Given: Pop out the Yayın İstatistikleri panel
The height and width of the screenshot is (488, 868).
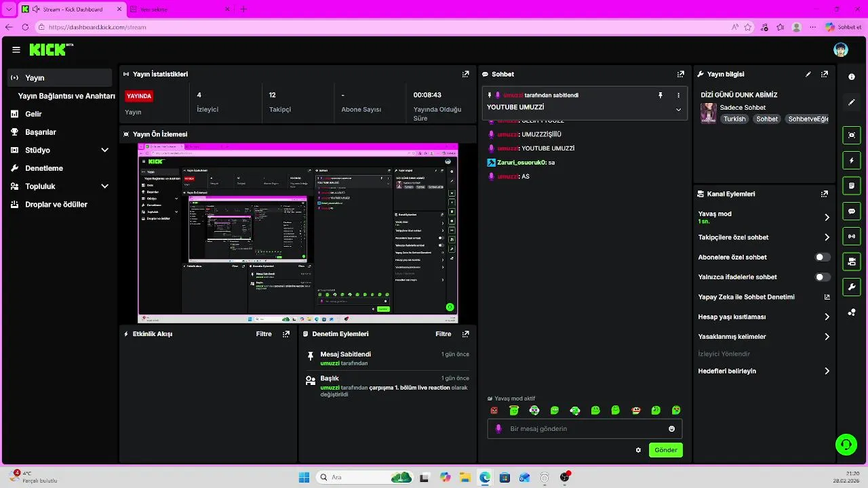Looking at the screenshot, I should (466, 74).
